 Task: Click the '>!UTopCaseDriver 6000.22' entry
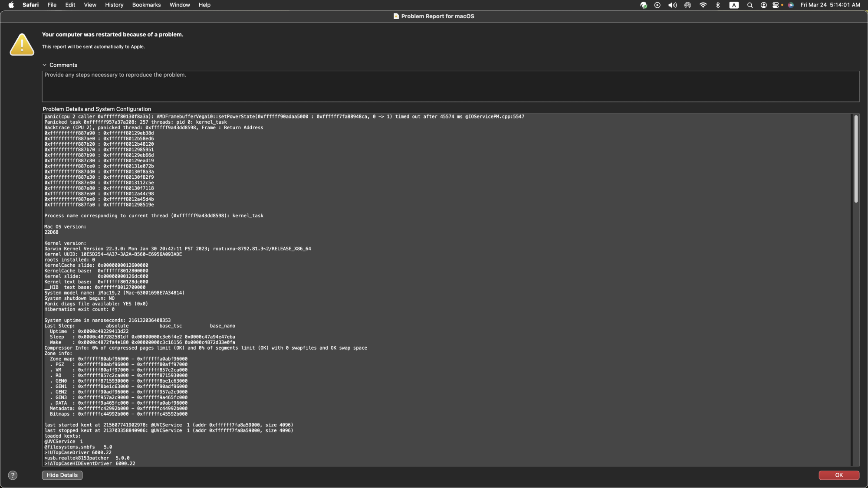coord(78,453)
